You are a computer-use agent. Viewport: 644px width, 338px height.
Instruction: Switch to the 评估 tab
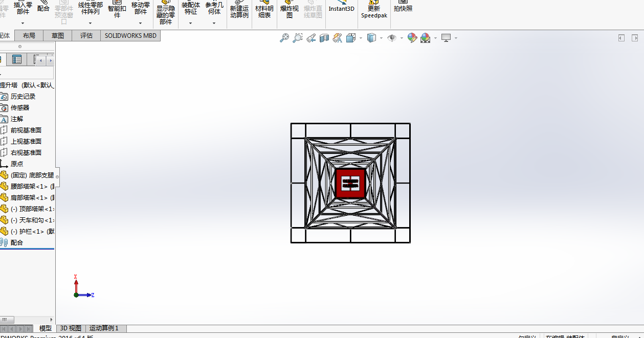pos(86,36)
